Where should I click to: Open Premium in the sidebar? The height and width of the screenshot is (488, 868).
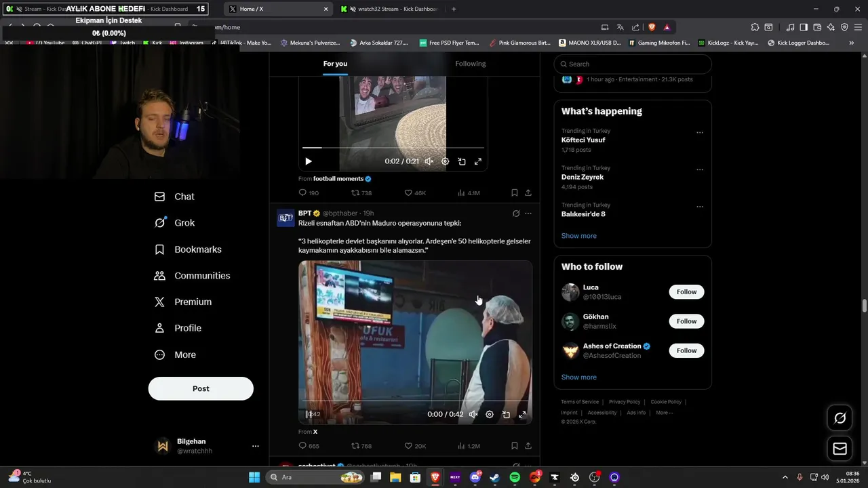[183, 302]
